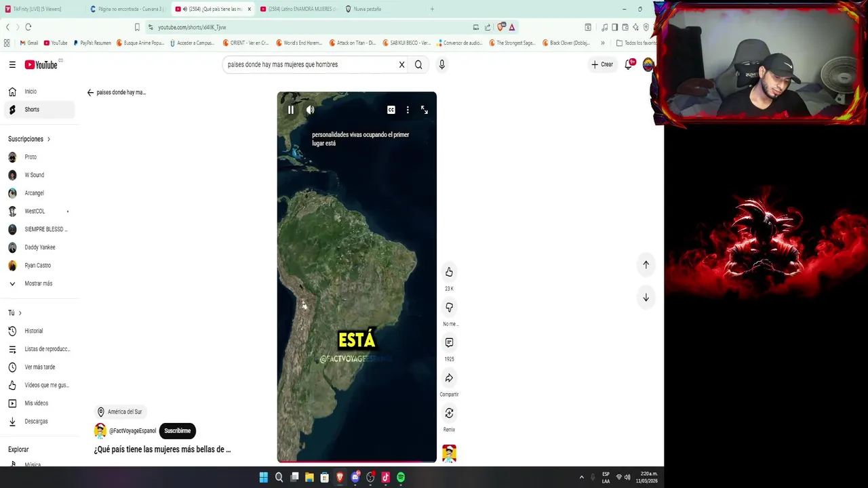This screenshot has width=868, height=488.
Task: Open Ver más tarde
Action: tap(39, 367)
